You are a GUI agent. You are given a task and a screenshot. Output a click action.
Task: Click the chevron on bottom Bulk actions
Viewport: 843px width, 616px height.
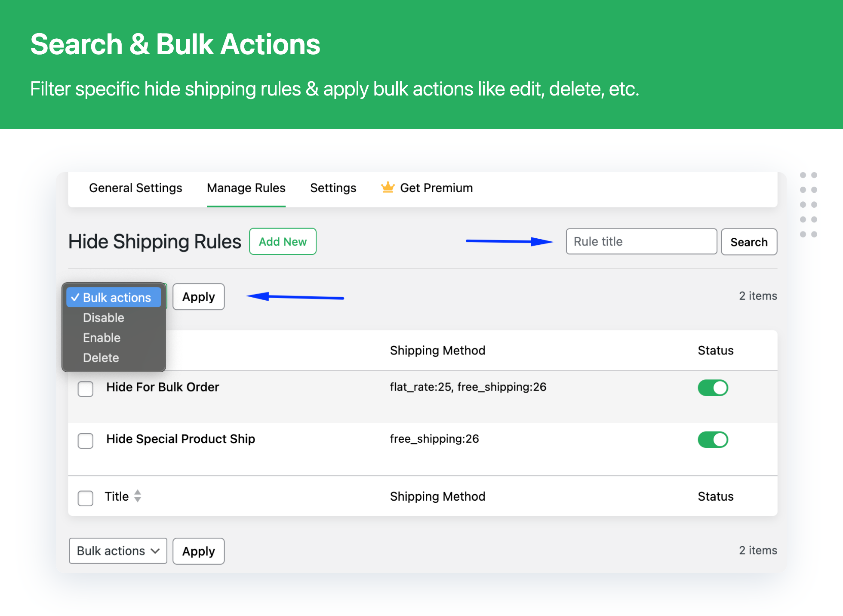point(155,551)
